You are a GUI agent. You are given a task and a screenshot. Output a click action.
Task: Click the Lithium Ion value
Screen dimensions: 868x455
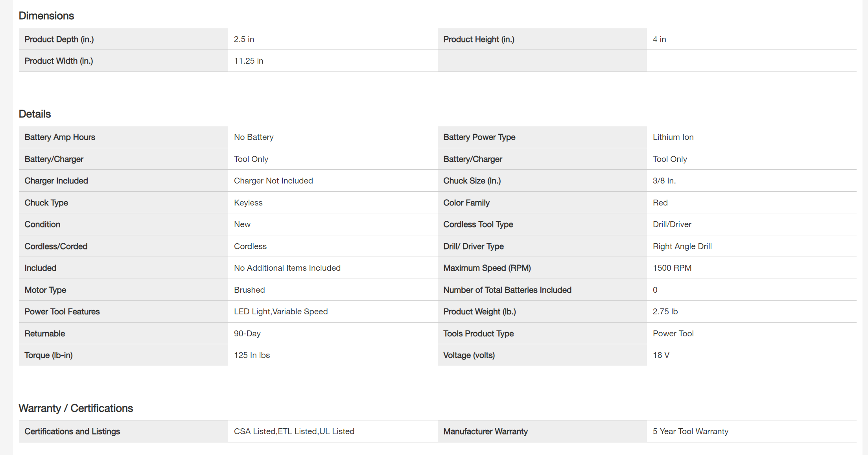point(673,137)
